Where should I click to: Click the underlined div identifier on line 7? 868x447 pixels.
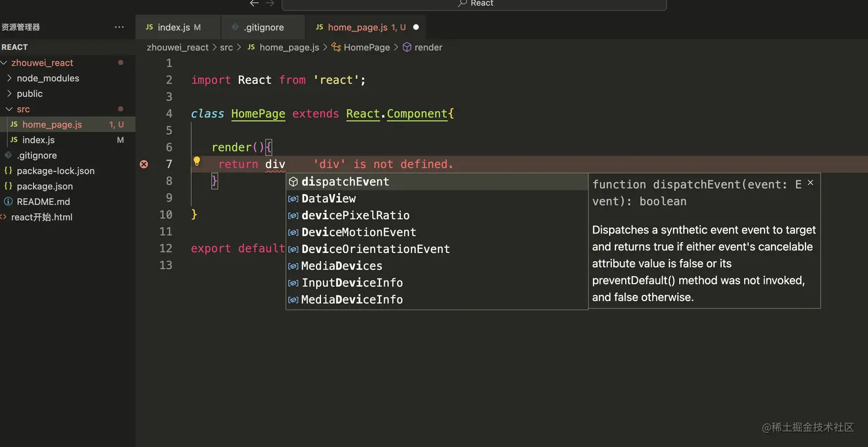point(275,164)
